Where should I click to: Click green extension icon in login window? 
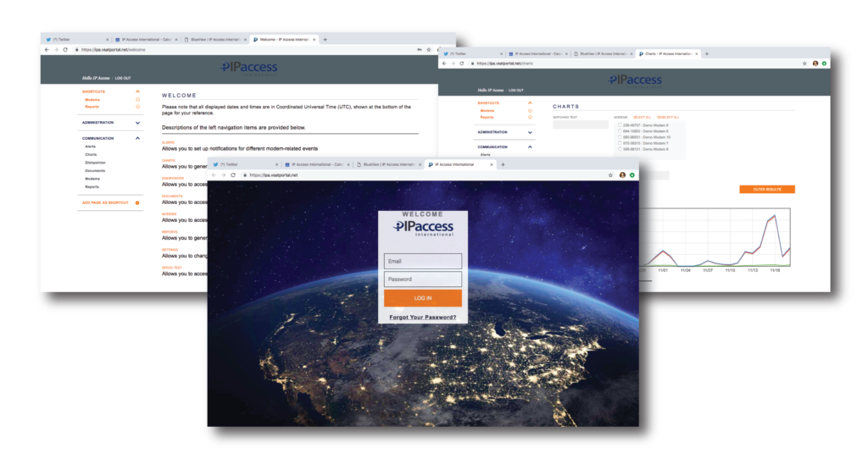tap(632, 174)
